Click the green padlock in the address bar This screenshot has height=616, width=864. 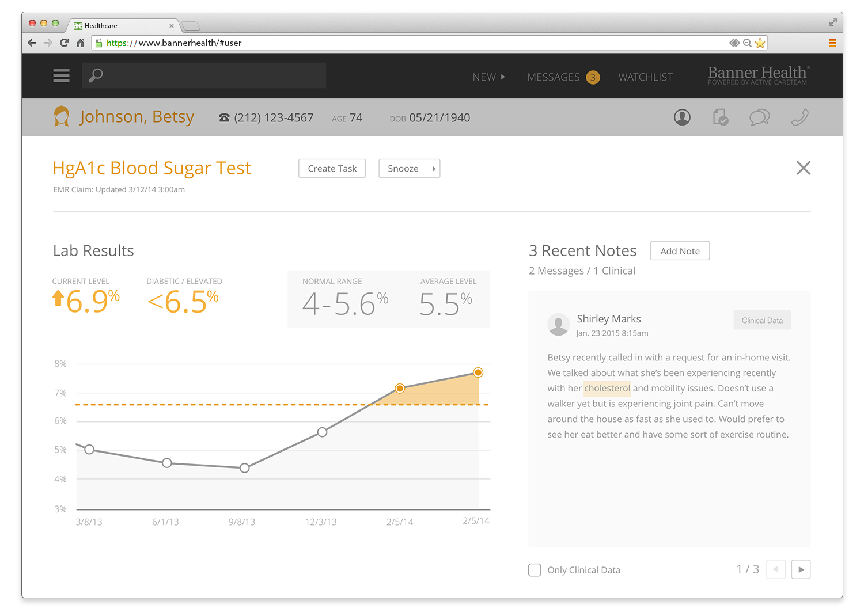[x=98, y=43]
